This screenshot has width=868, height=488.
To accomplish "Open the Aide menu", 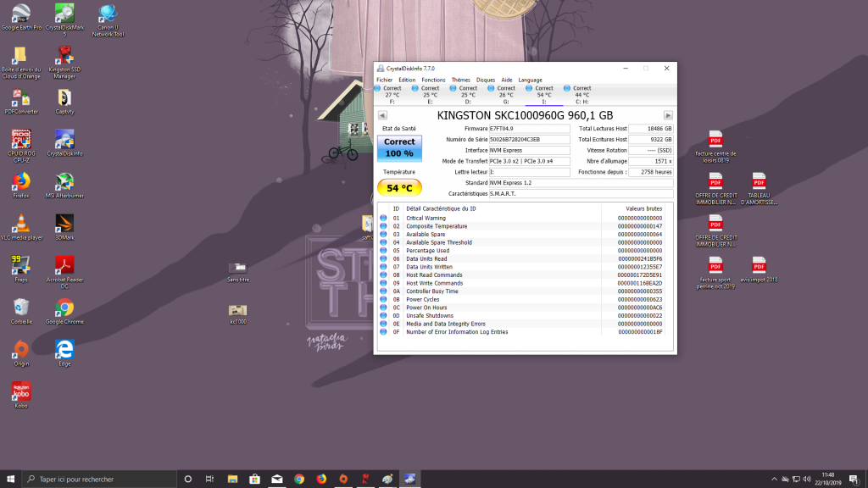I will tap(507, 80).
